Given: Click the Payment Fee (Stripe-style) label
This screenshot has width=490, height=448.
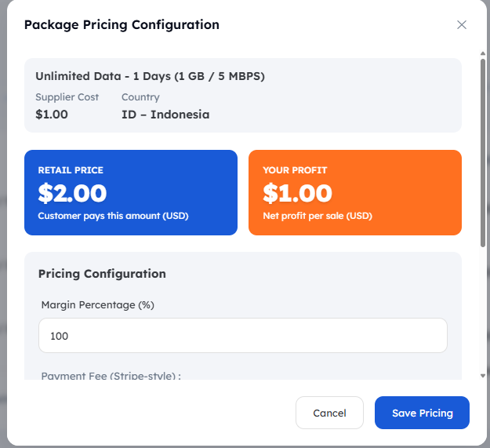Looking at the screenshot, I should tap(111, 376).
